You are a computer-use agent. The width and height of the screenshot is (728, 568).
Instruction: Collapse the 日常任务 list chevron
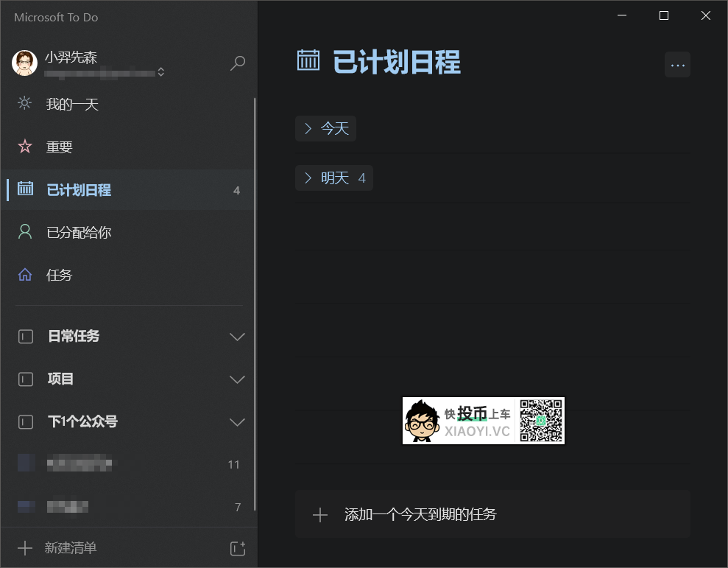(x=237, y=337)
